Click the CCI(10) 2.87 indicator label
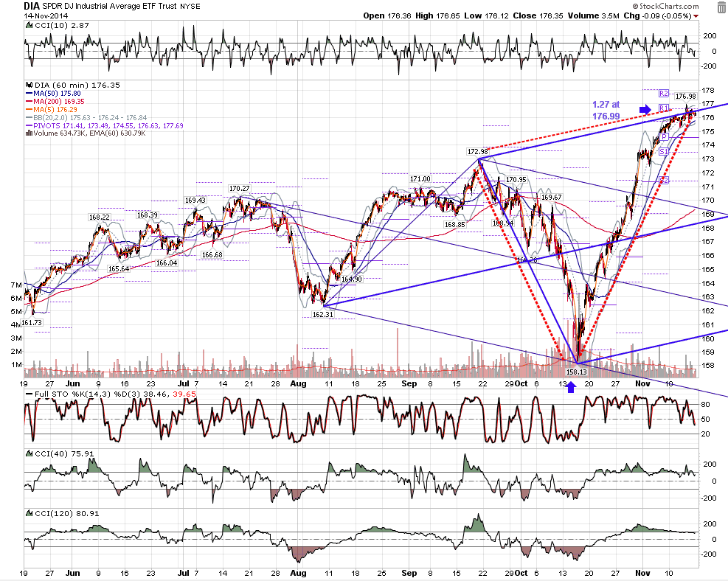 click(62, 26)
